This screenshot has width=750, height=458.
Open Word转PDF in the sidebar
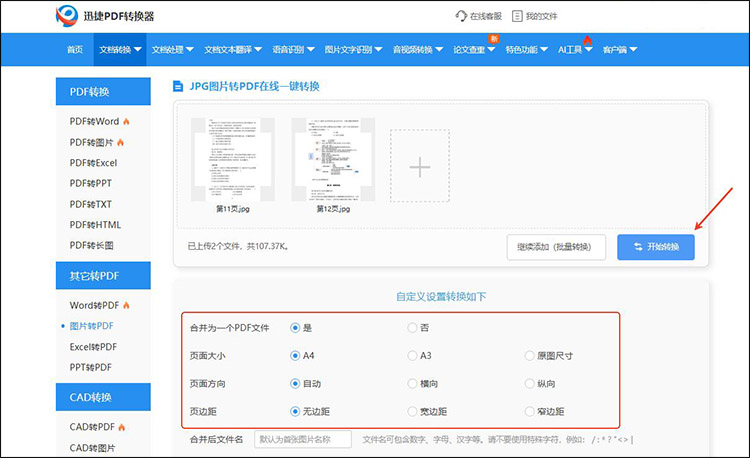[94, 305]
